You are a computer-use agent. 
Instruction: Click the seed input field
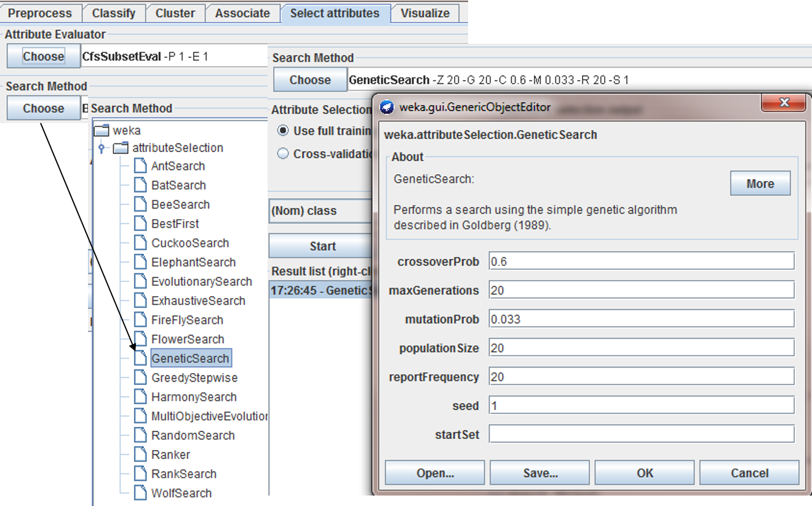pos(642,405)
